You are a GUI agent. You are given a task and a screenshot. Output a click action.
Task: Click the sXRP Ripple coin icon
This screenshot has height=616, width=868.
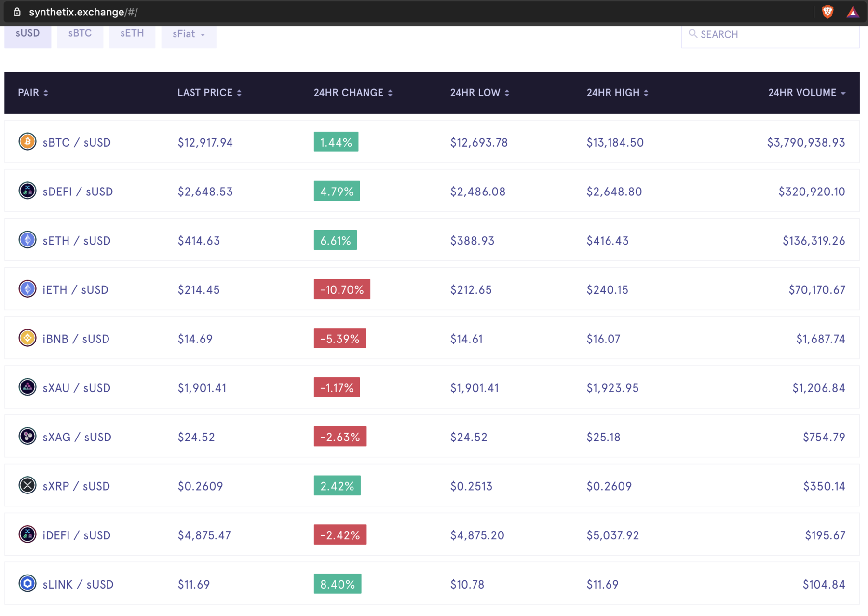(27, 485)
